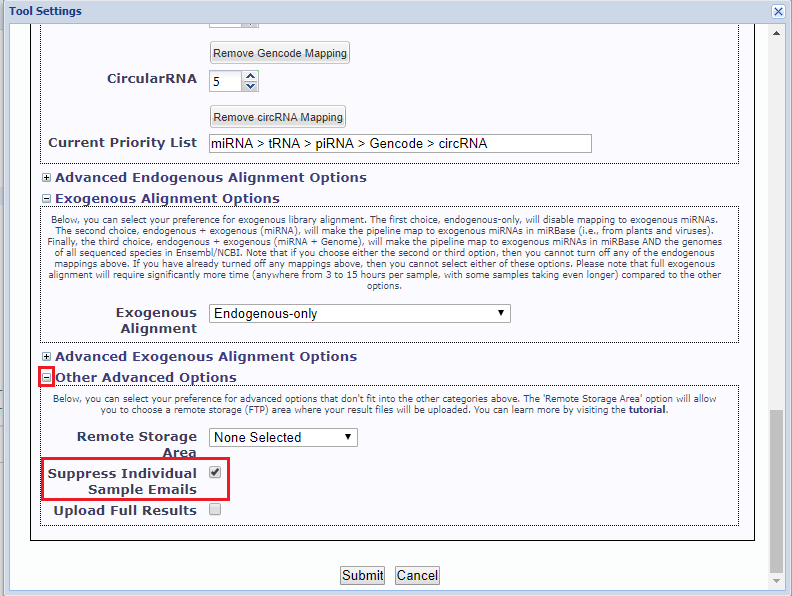792x596 pixels.
Task: Collapse the Other Advanced Options section
Action: point(46,377)
